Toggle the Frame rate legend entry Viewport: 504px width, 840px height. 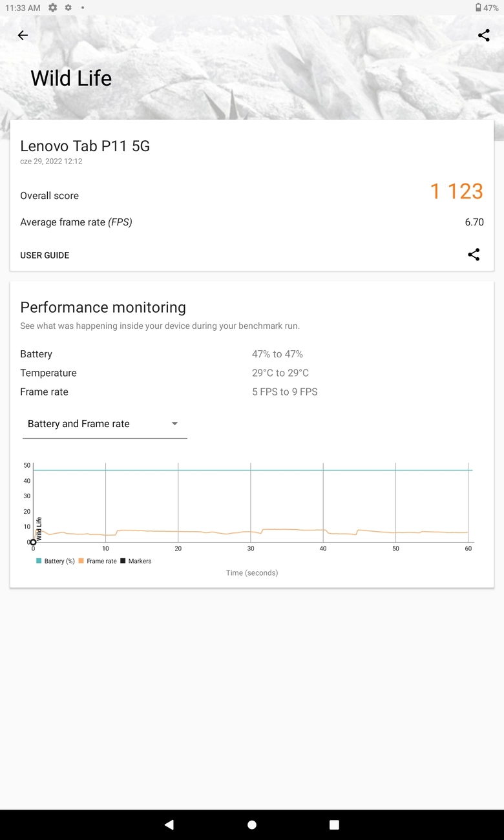[98, 561]
